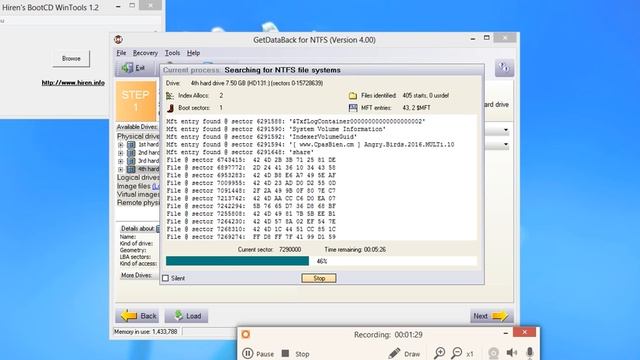Maximize the GetDataBack window
640x360 pixels.
click(x=487, y=38)
